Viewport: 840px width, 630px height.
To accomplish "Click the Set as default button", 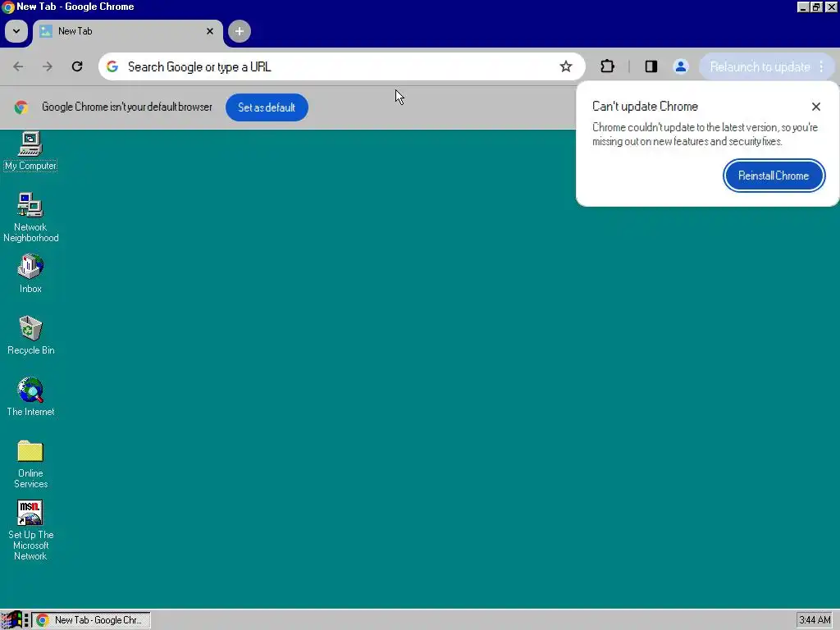I will click(x=267, y=107).
